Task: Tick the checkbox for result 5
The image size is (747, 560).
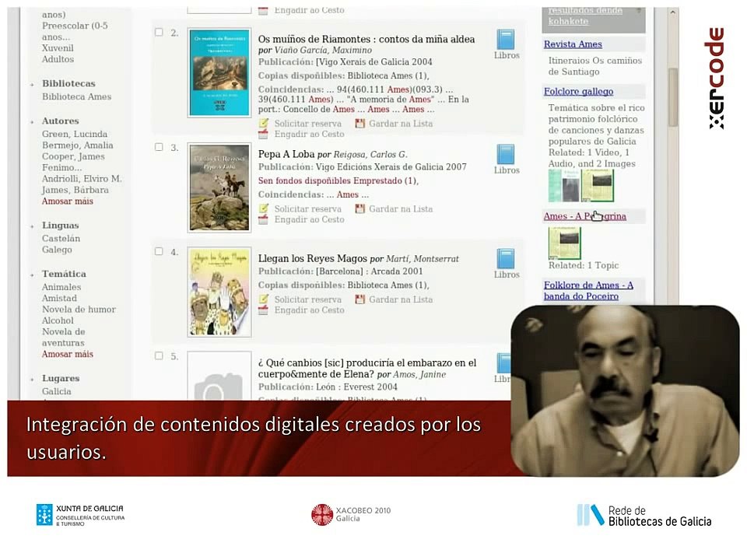Action: [159, 355]
